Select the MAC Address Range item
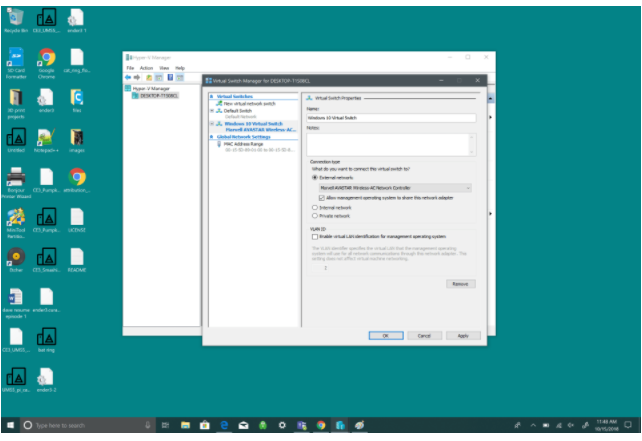Viewport: 642px width, 441px height. 243,144
